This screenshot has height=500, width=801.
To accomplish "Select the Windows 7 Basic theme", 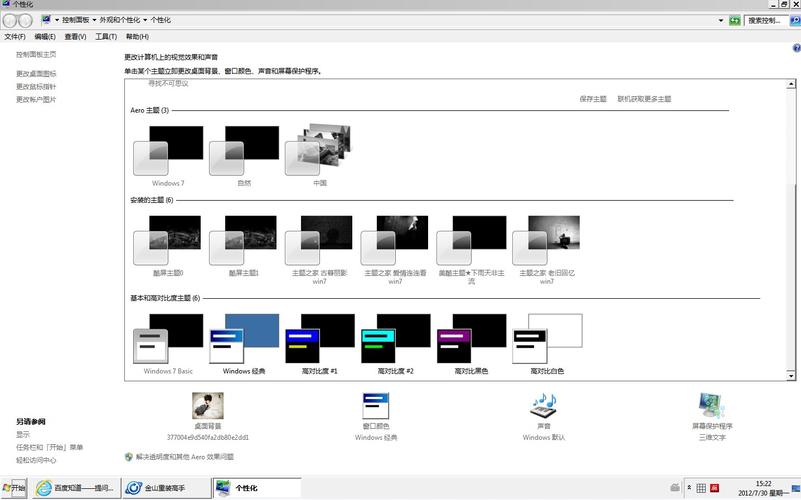I will point(168,344).
